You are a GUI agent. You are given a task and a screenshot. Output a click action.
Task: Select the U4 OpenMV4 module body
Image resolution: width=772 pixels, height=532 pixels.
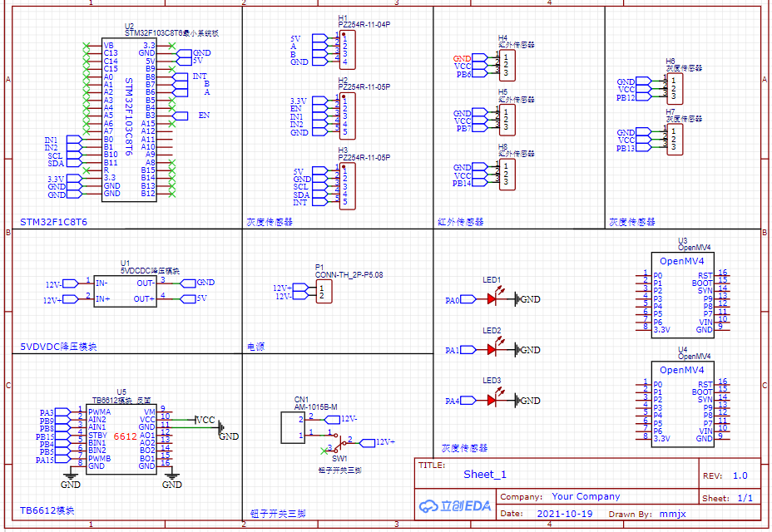coord(683,404)
